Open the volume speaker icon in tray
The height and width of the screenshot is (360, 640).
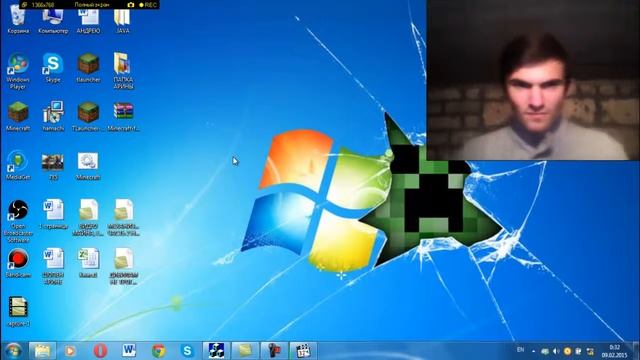(556, 351)
